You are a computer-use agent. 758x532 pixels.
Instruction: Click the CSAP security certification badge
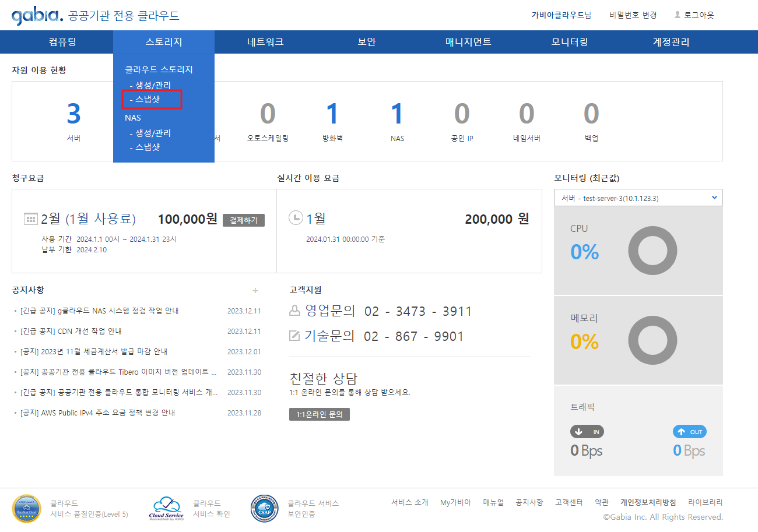coord(264,508)
